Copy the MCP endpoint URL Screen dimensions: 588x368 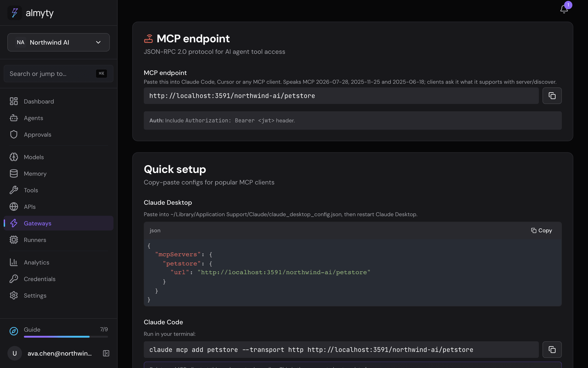(552, 96)
